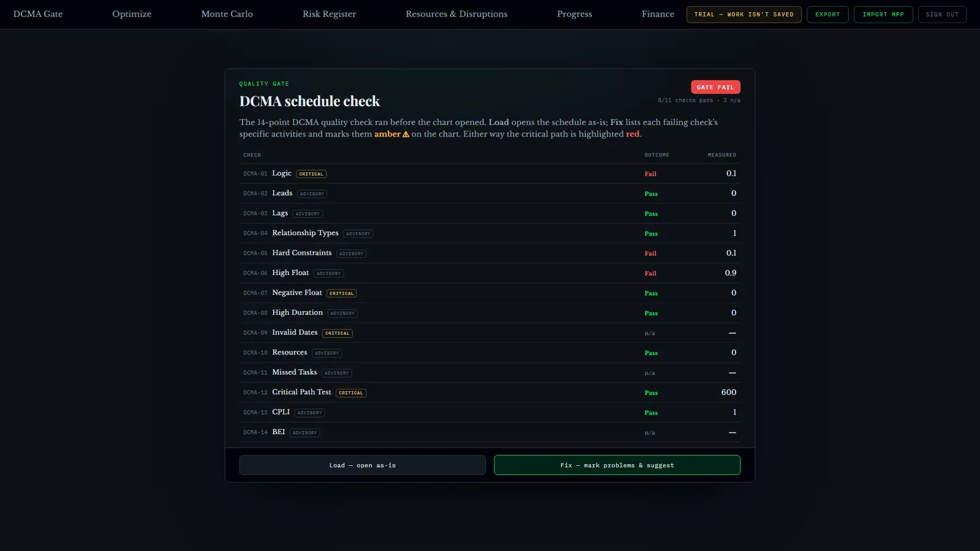The width and height of the screenshot is (980, 551).
Task: Navigate to Progress
Action: coord(575,14)
